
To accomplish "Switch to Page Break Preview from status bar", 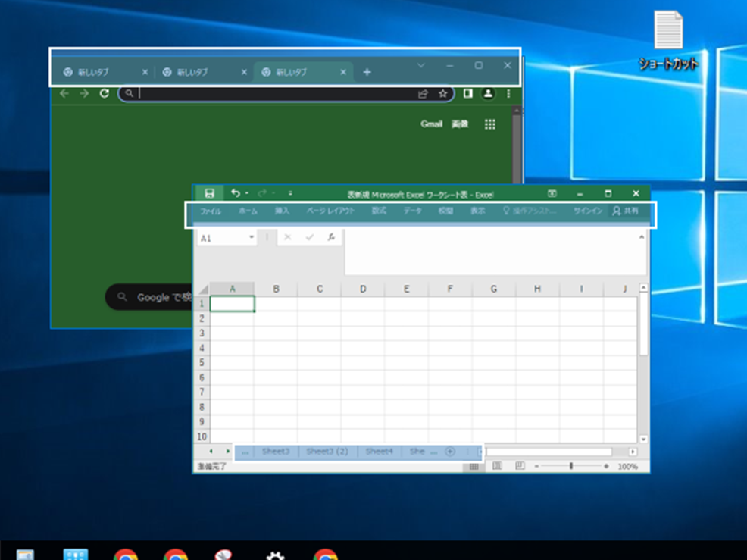I will (x=520, y=466).
